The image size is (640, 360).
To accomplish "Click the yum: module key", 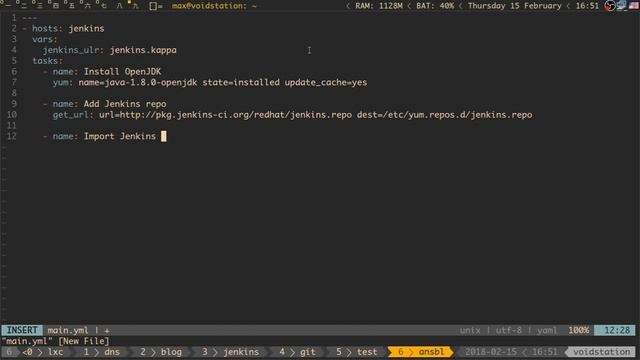I will point(63,82).
